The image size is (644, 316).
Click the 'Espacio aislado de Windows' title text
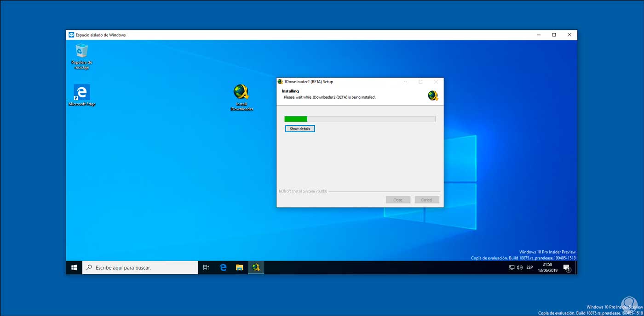click(x=101, y=35)
